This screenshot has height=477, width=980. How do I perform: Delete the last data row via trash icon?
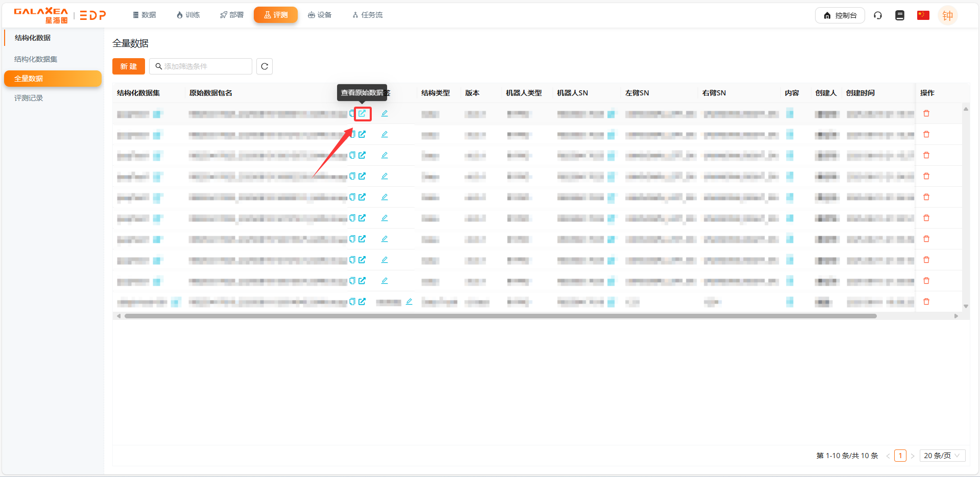pyautogui.click(x=926, y=302)
